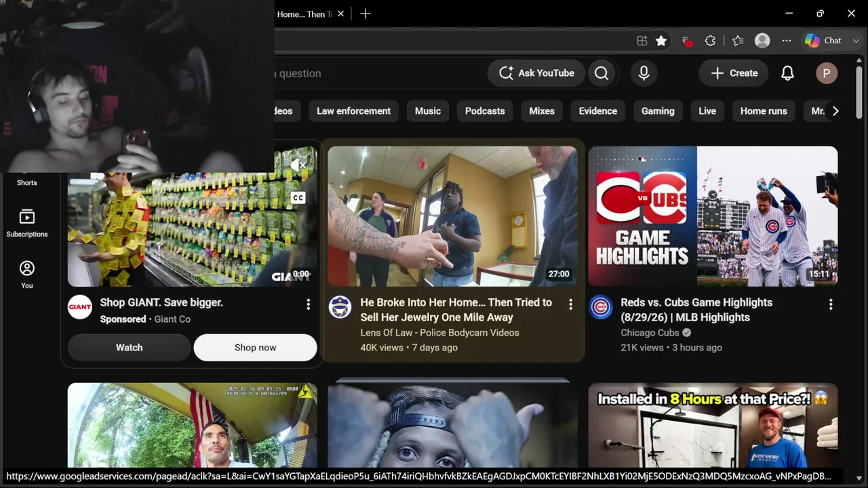Select the Live filter chip
The image size is (868, 488).
tap(707, 111)
